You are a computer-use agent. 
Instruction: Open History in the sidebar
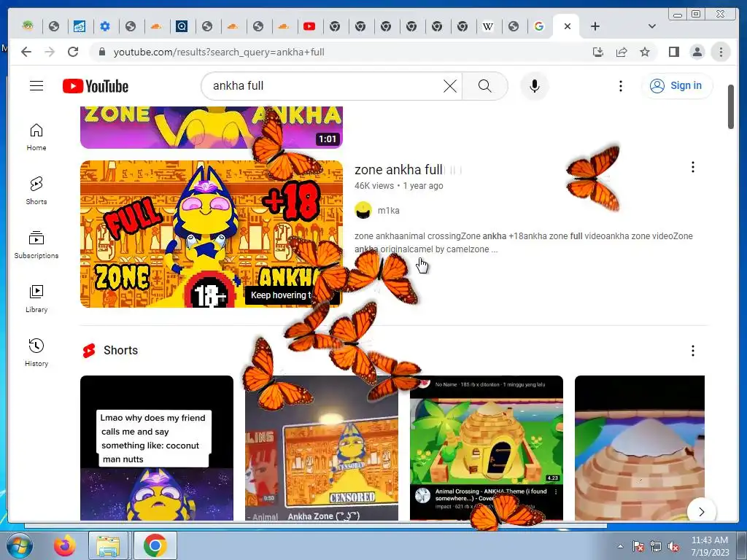(x=36, y=352)
